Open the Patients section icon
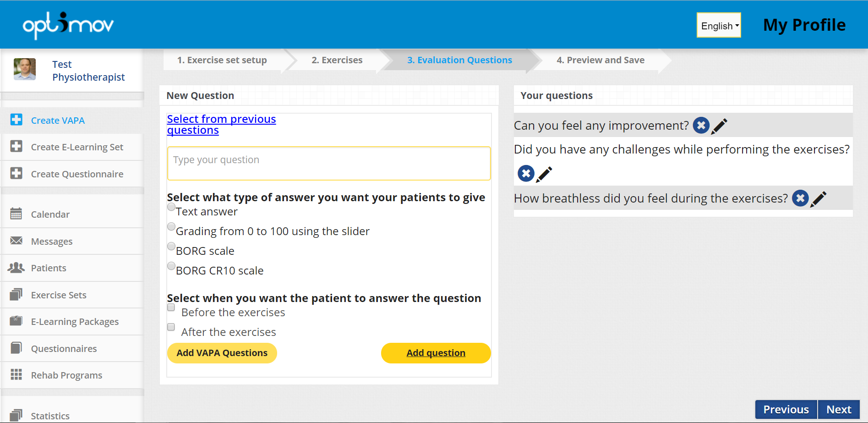868x423 pixels. click(x=16, y=268)
